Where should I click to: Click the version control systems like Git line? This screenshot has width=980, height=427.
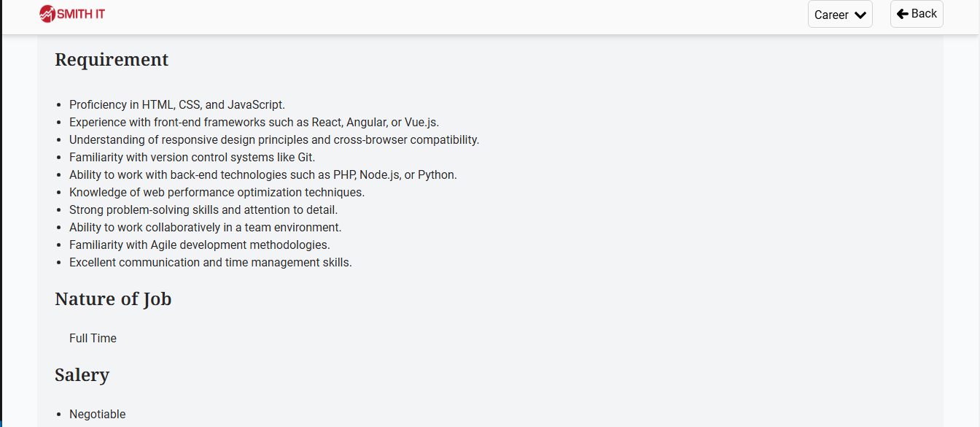point(192,157)
